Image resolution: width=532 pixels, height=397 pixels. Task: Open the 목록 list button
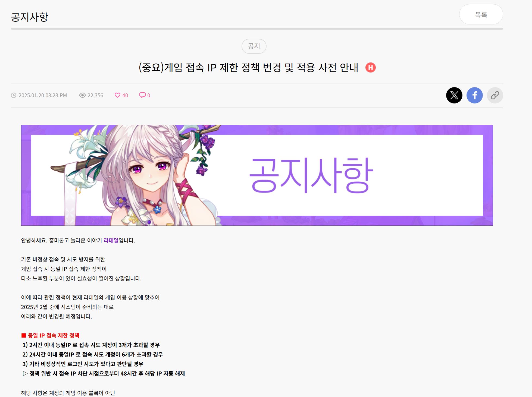(481, 14)
